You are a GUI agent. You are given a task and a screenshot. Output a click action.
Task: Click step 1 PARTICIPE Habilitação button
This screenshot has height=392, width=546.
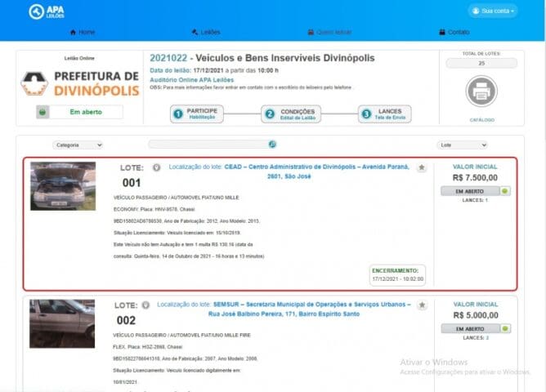click(x=197, y=114)
